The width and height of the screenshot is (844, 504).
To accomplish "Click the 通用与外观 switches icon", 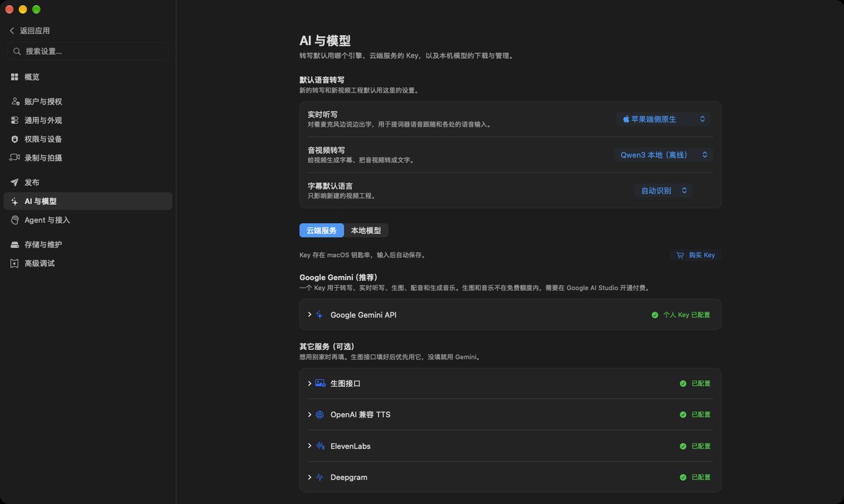I will click(x=15, y=120).
